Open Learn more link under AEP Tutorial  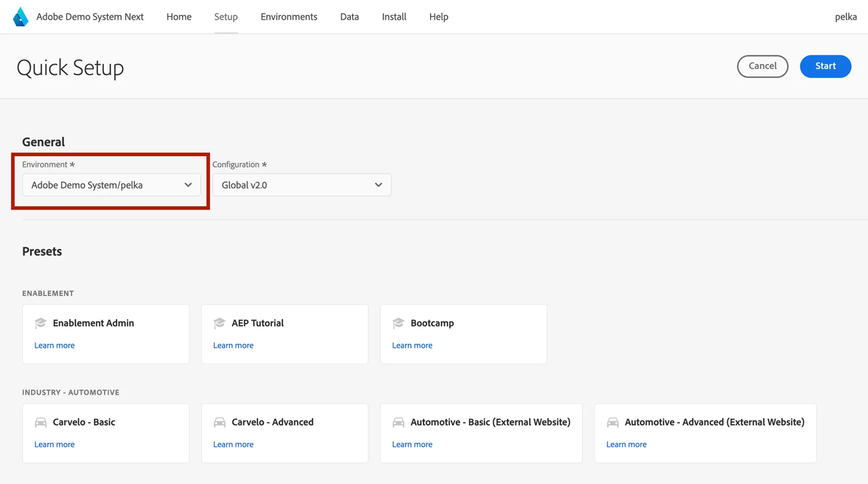click(x=233, y=346)
